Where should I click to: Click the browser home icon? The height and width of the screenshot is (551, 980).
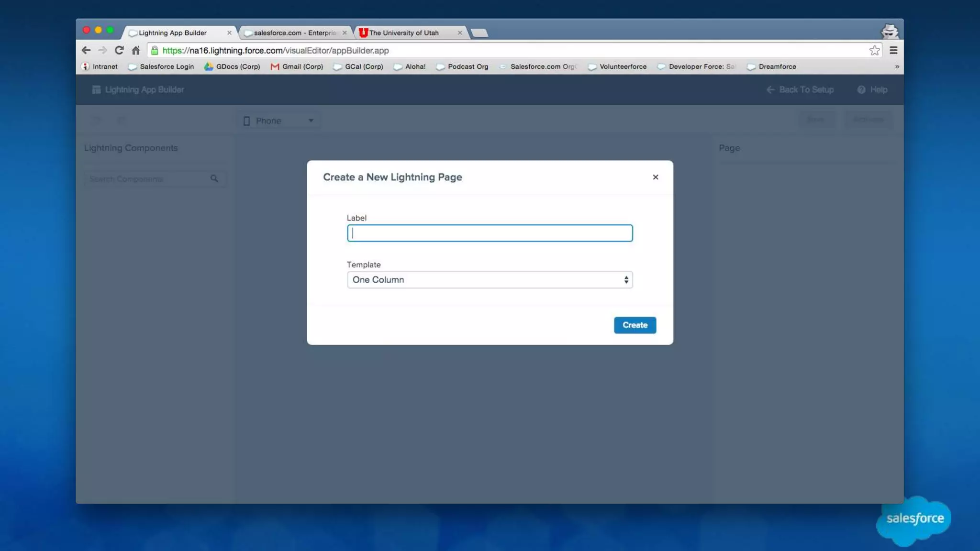(x=136, y=50)
